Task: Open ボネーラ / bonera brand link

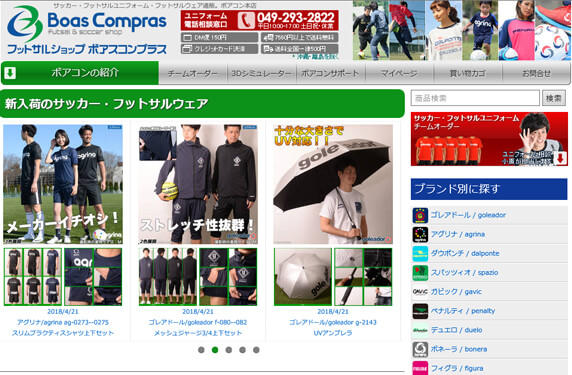Action: tap(459, 349)
